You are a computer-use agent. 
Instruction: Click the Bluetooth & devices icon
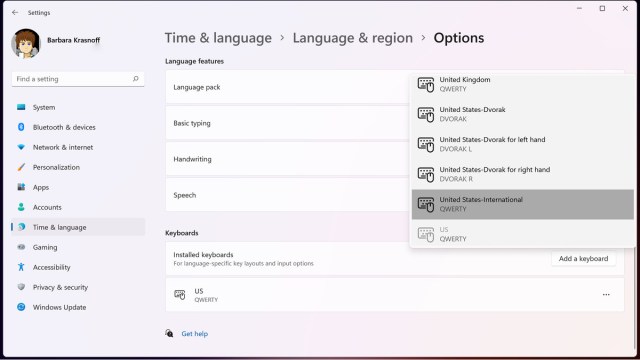21,127
